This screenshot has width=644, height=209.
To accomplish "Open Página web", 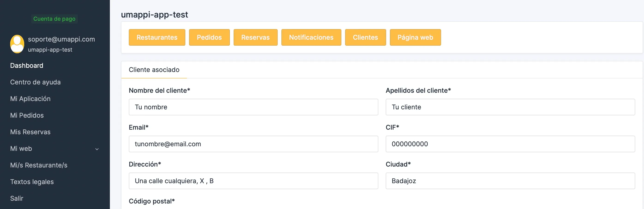I will click(415, 37).
